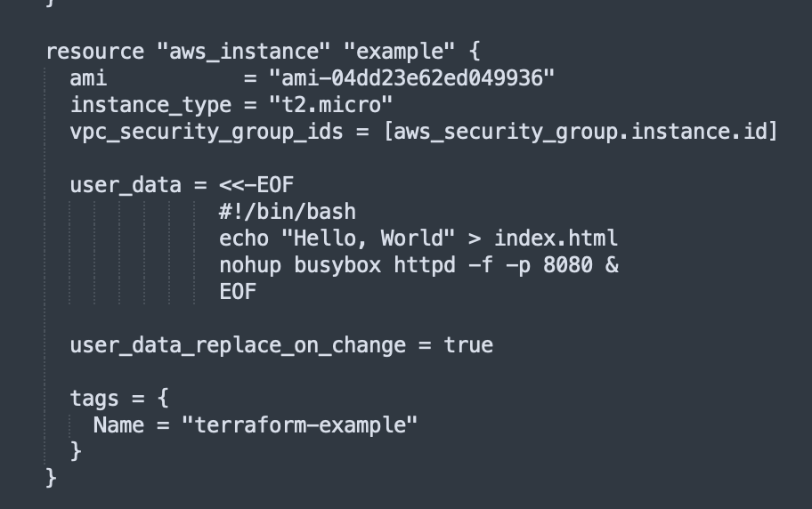This screenshot has width=812, height=509.
Task: Click the resource keyword
Action: pyautogui.click(x=94, y=52)
